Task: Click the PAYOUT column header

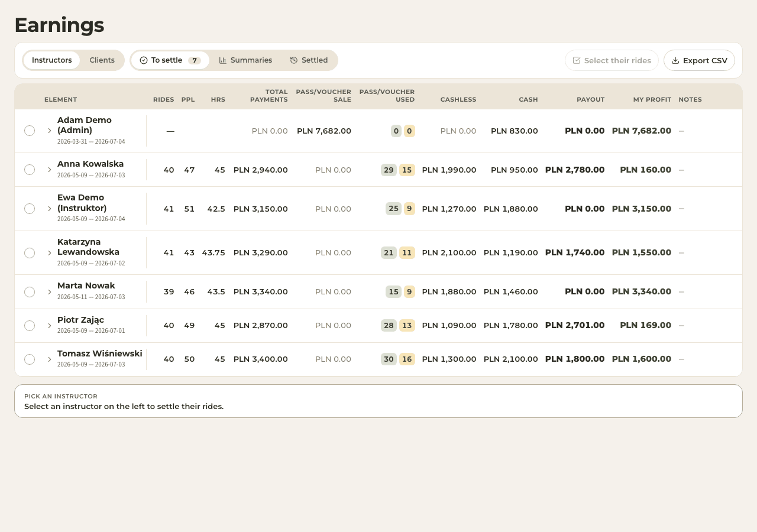Action: click(x=590, y=100)
